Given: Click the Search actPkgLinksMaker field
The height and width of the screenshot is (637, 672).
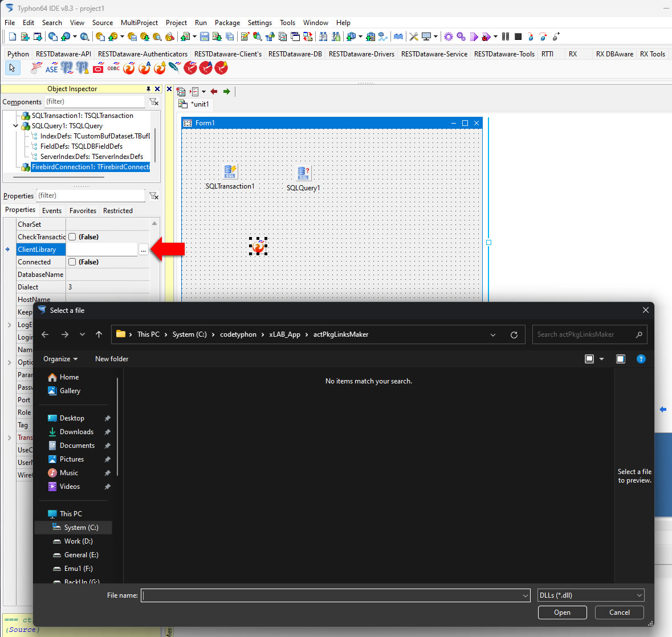Looking at the screenshot, I should point(589,334).
